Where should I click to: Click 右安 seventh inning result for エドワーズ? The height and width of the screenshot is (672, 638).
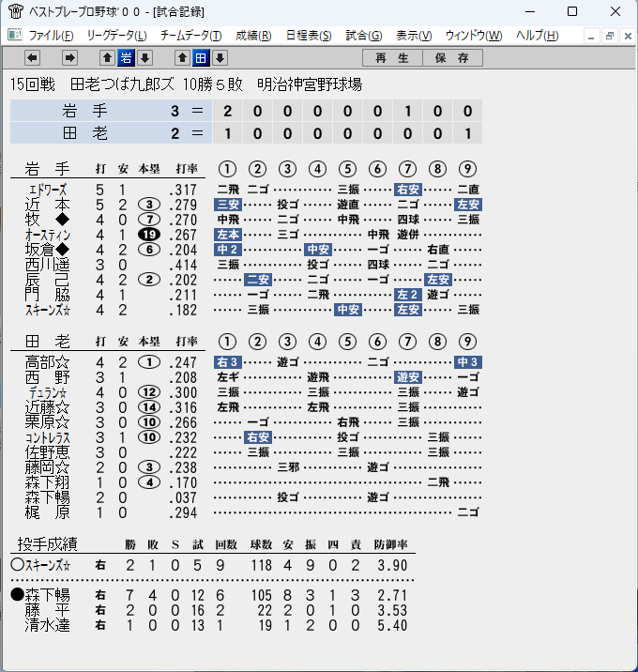click(x=408, y=190)
